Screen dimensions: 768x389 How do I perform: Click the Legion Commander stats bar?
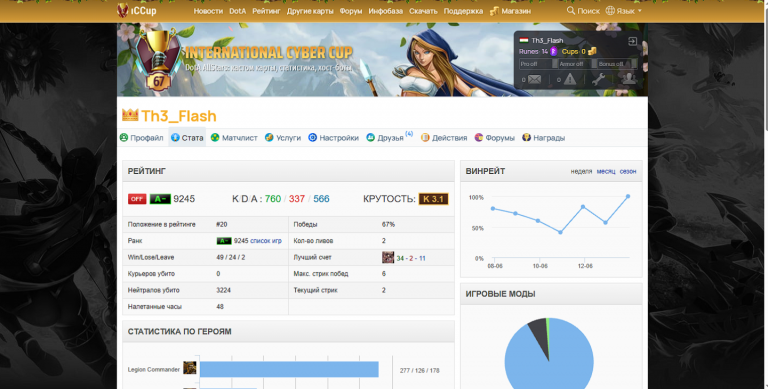click(289, 369)
